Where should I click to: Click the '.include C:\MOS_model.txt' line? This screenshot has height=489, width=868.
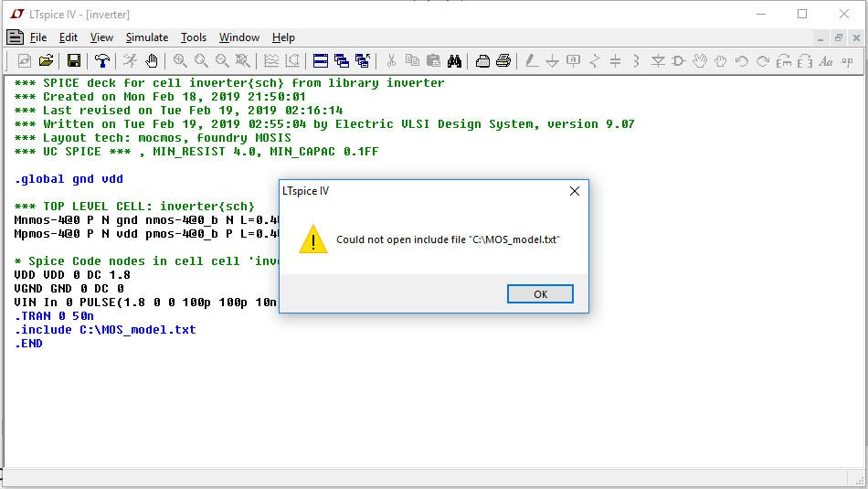105,330
